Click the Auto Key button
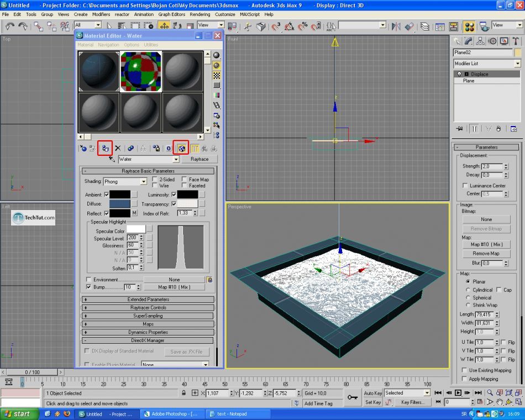Screen dimensions: 525x420 tap(373, 393)
